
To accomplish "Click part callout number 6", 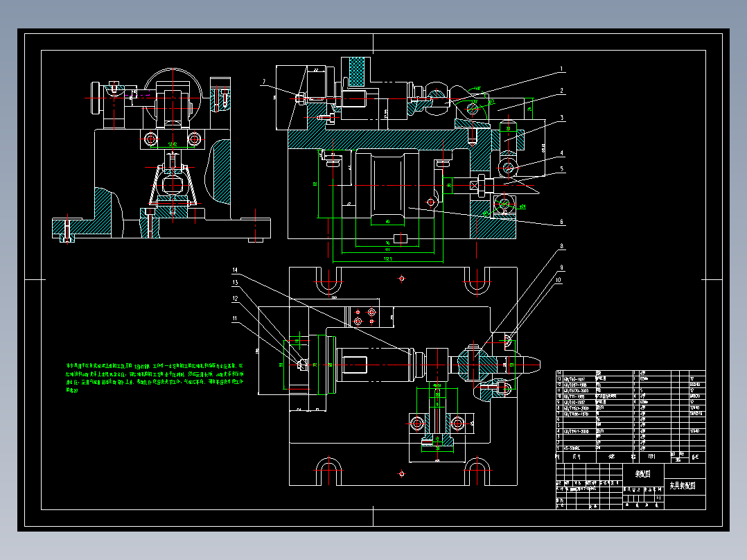I will (562, 222).
